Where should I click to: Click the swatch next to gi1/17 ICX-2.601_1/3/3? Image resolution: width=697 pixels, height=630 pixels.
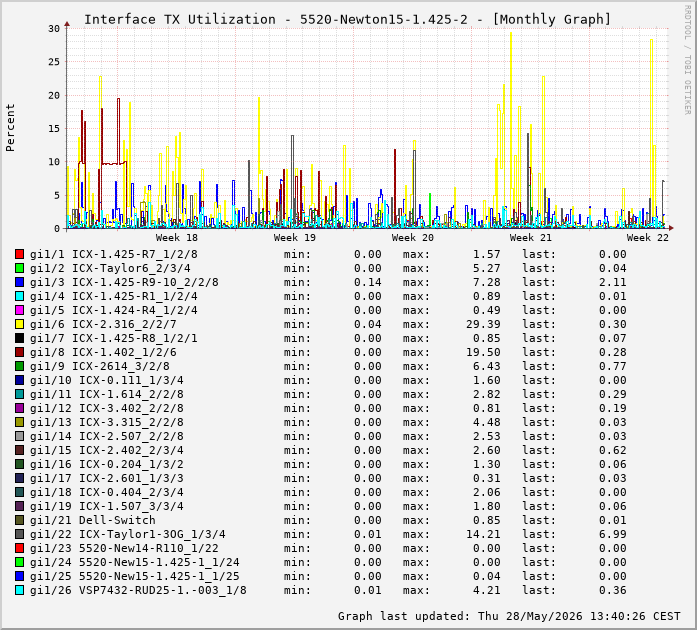coord(19,478)
